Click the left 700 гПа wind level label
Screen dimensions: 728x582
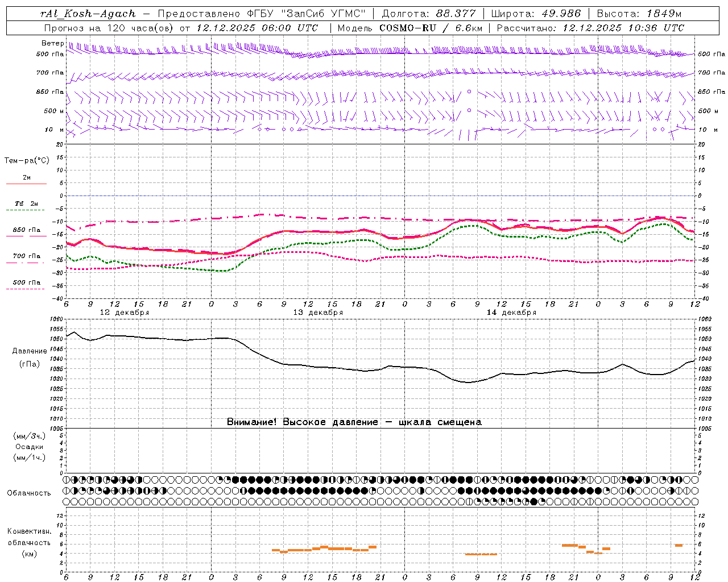[x=50, y=73]
